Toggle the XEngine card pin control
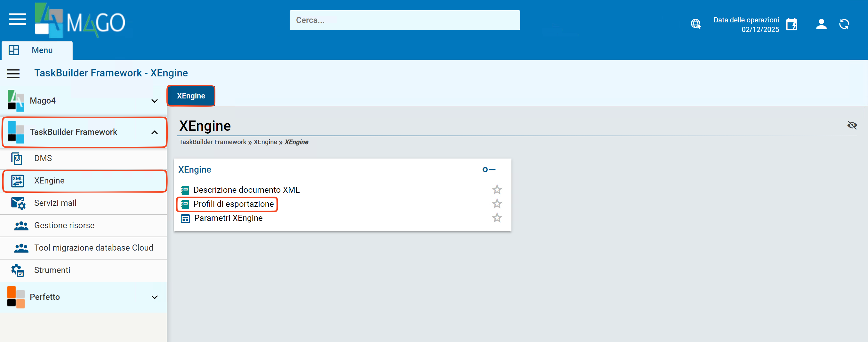This screenshot has width=868, height=342. pyautogui.click(x=489, y=170)
